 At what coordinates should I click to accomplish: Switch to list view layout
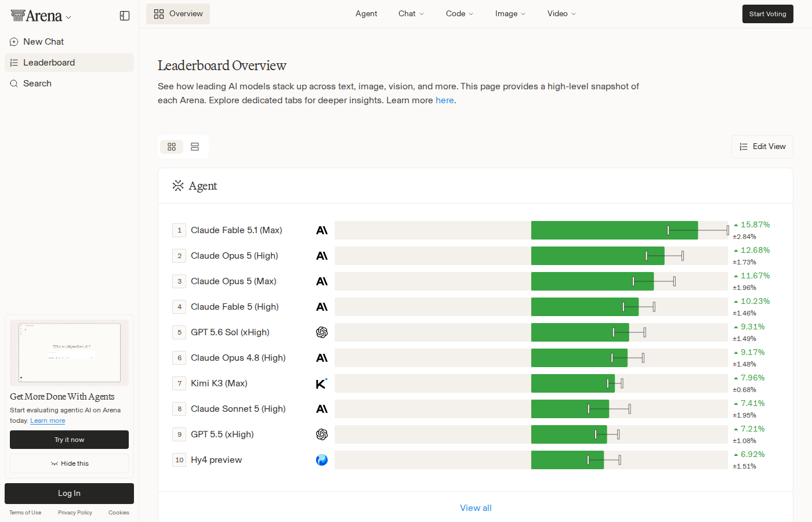[195, 147]
